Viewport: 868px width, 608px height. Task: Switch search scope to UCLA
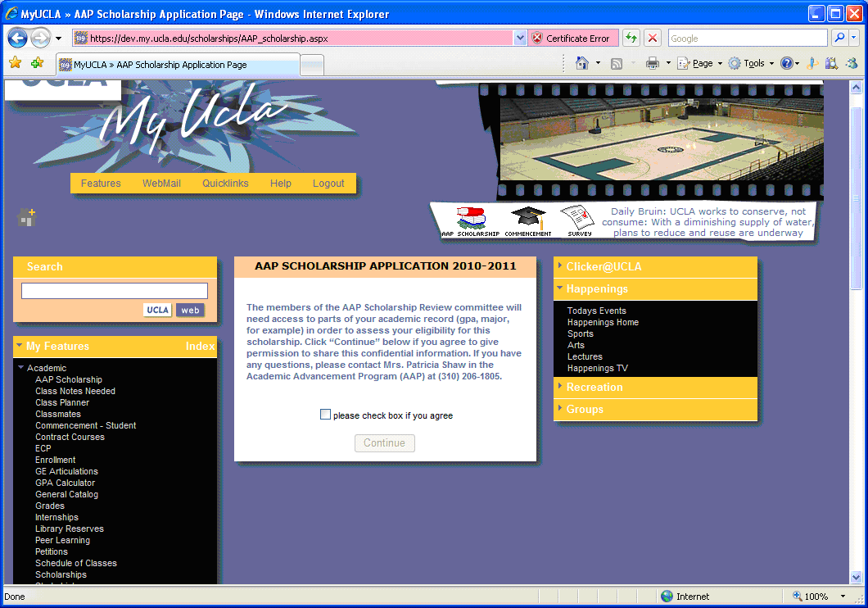click(157, 310)
